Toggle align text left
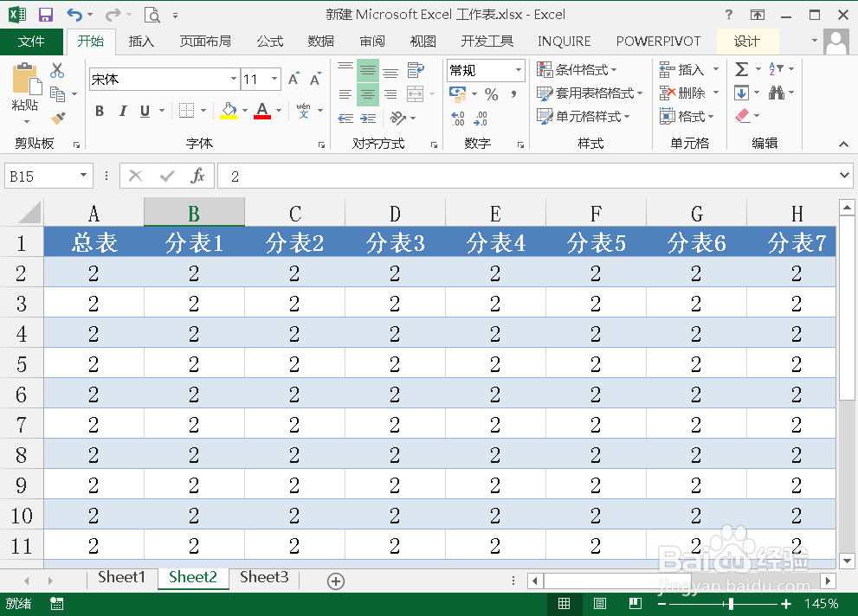The image size is (858, 616). (345, 94)
